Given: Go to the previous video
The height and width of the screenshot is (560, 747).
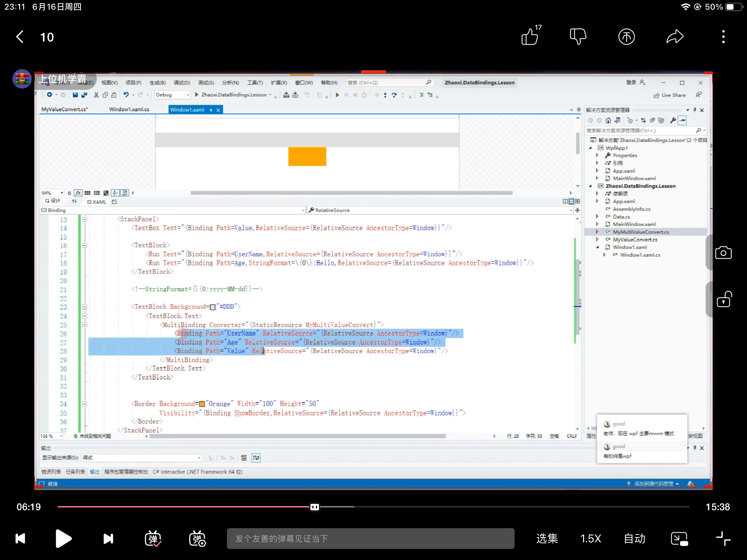Looking at the screenshot, I should [x=20, y=539].
